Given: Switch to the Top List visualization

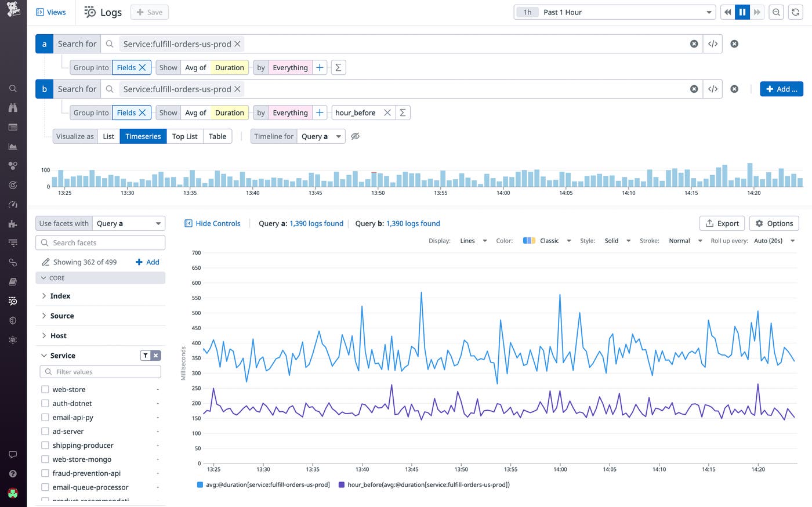Looking at the screenshot, I should click(184, 136).
